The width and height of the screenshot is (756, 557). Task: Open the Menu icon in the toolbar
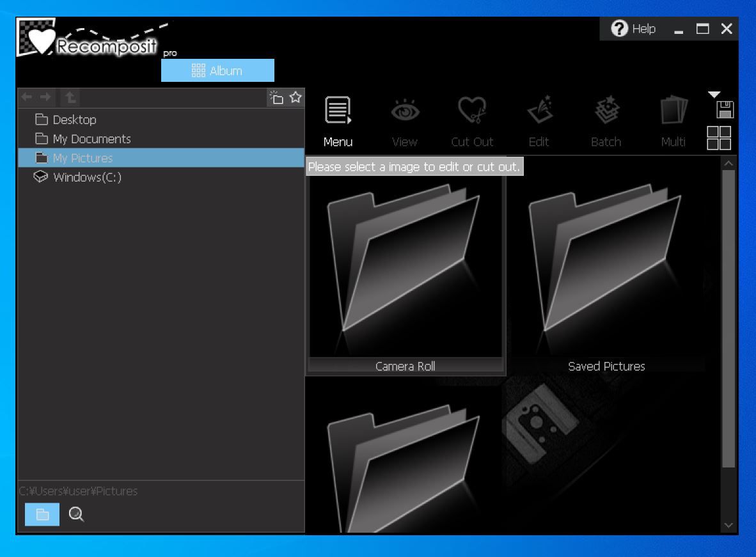click(x=338, y=112)
